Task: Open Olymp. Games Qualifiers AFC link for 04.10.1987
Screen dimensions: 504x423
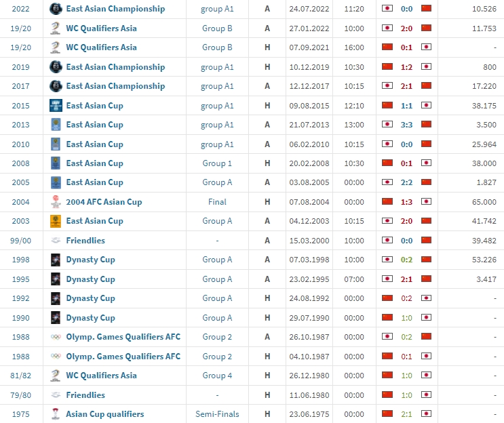Action: pos(123,357)
